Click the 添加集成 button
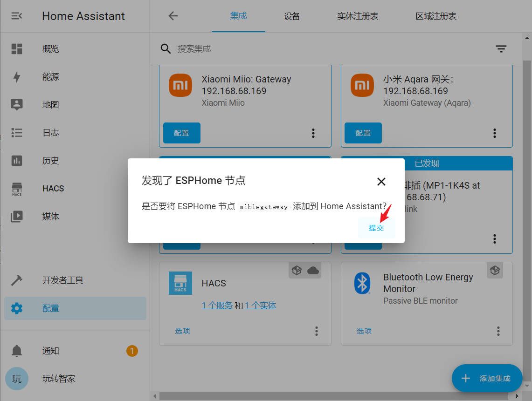Viewport: 532px width, 401px height. click(x=487, y=378)
